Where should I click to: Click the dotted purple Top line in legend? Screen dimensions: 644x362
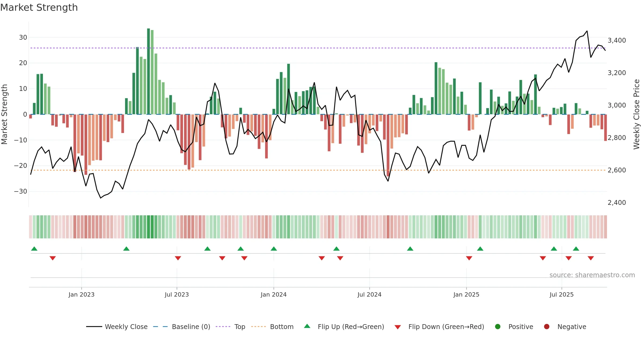point(223,327)
